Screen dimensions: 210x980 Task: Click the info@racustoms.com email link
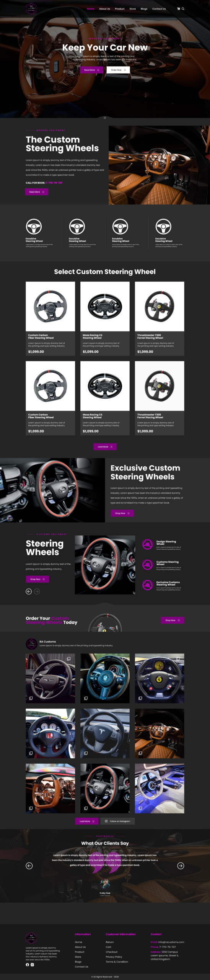point(171,942)
